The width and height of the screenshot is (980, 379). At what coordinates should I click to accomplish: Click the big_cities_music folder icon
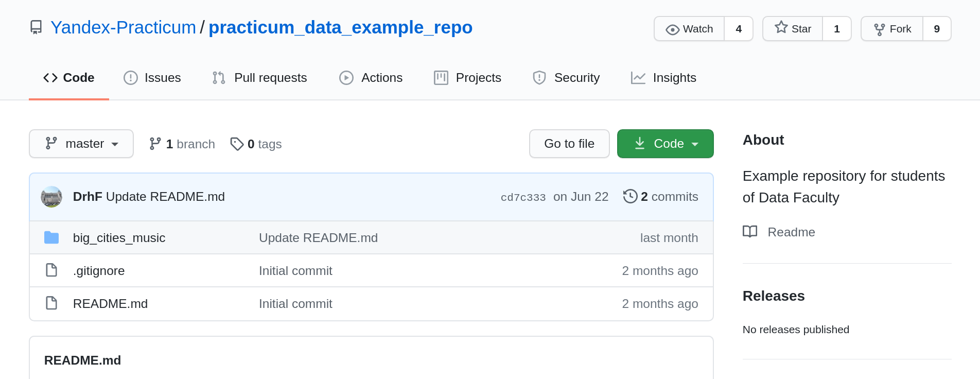click(51, 237)
